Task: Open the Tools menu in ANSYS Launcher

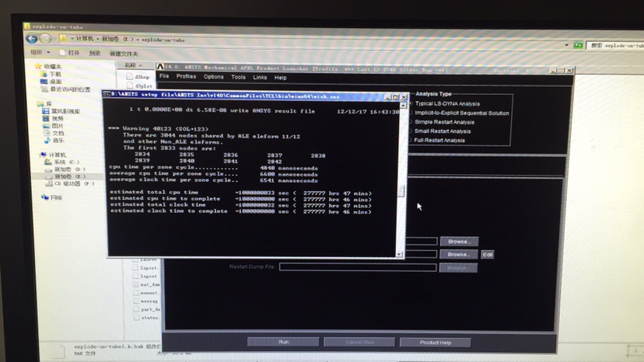Action: click(x=238, y=77)
